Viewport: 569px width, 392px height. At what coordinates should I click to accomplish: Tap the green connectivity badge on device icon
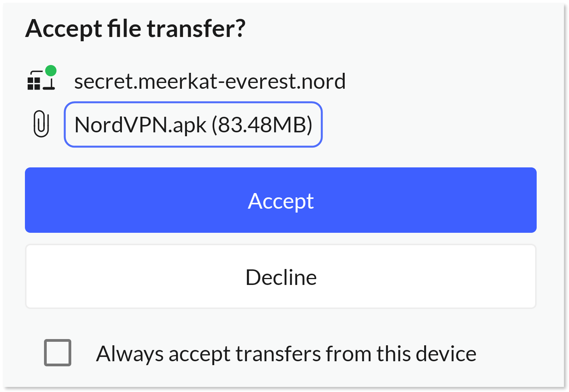click(x=51, y=70)
